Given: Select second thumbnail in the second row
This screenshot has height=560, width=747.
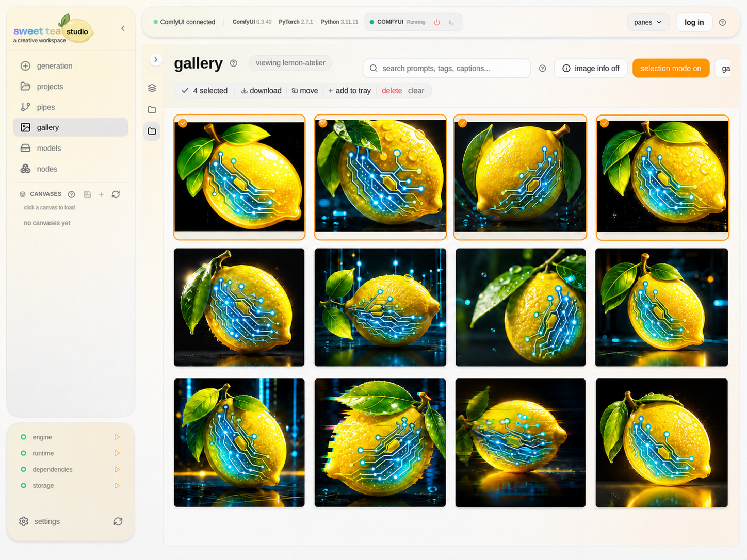Looking at the screenshot, I should [380, 307].
